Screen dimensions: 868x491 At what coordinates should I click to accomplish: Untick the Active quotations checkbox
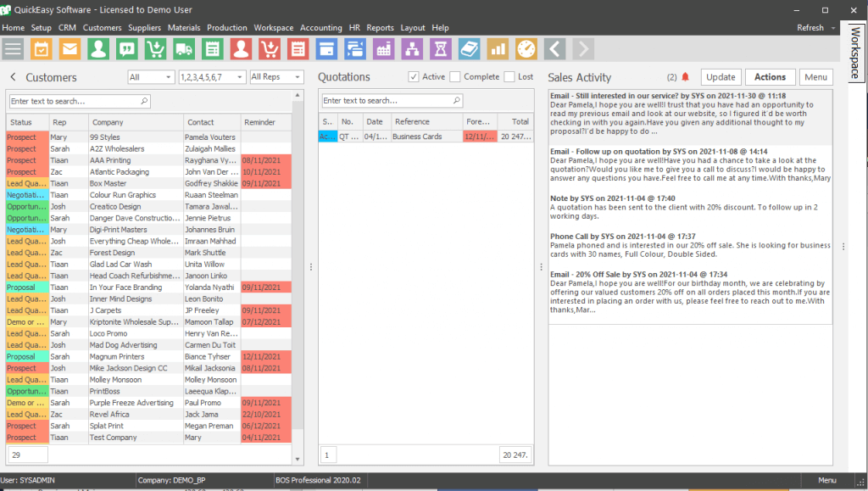point(414,77)
